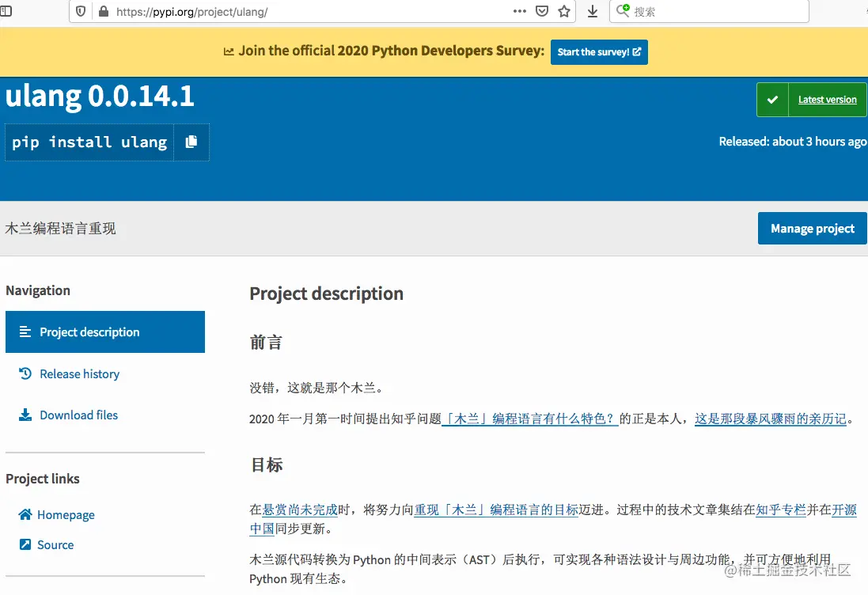Open the 悬赏尚未完成 link
The width and height of the screenshot is (868, 595).
coord(299,510)
